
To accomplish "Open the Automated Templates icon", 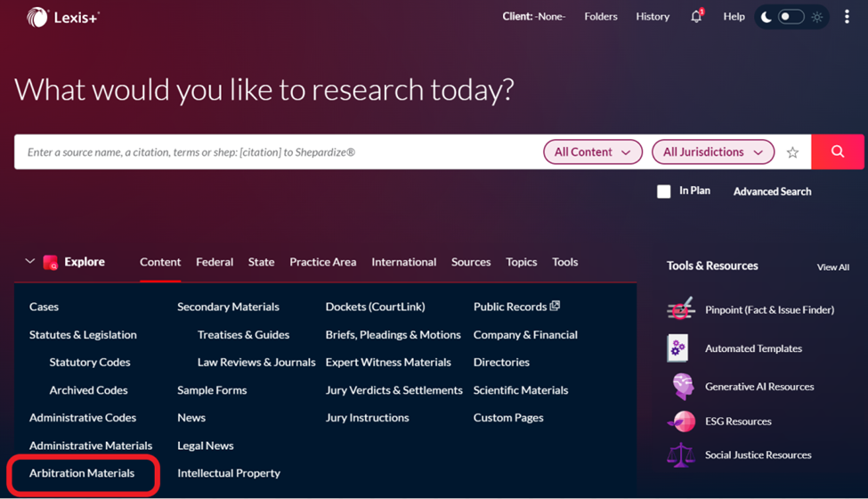I will pyautogui.click(x=678, y=348).
